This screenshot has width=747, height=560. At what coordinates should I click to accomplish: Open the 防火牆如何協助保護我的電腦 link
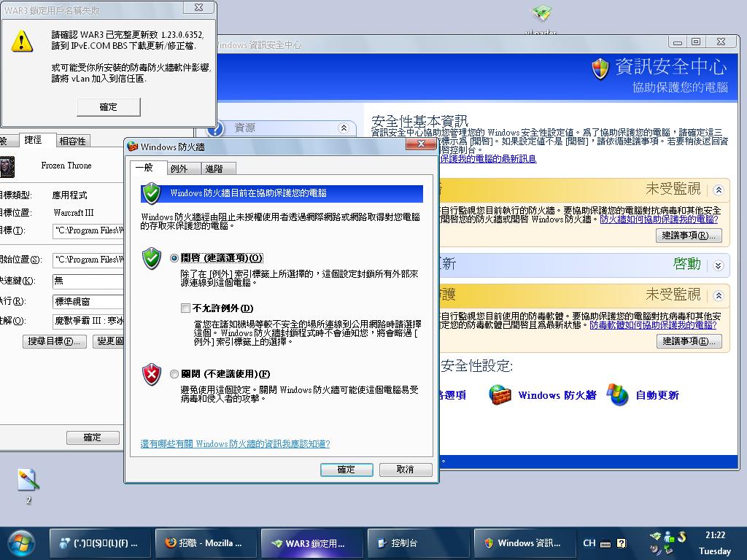click(659, 219)
